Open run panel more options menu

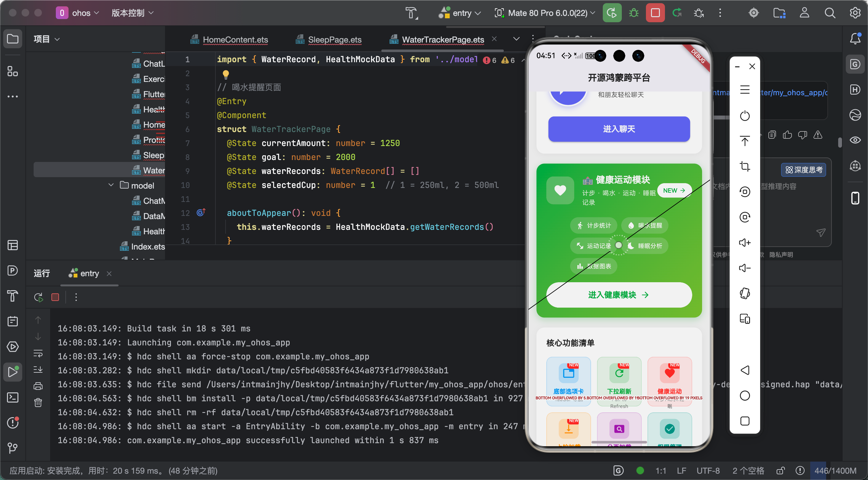click(x=76, y=297)
